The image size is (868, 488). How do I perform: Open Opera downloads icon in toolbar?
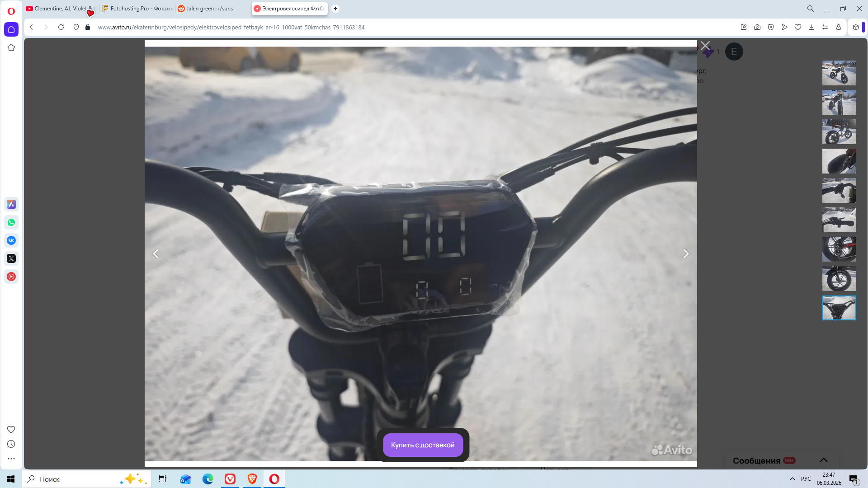(811, 27)
